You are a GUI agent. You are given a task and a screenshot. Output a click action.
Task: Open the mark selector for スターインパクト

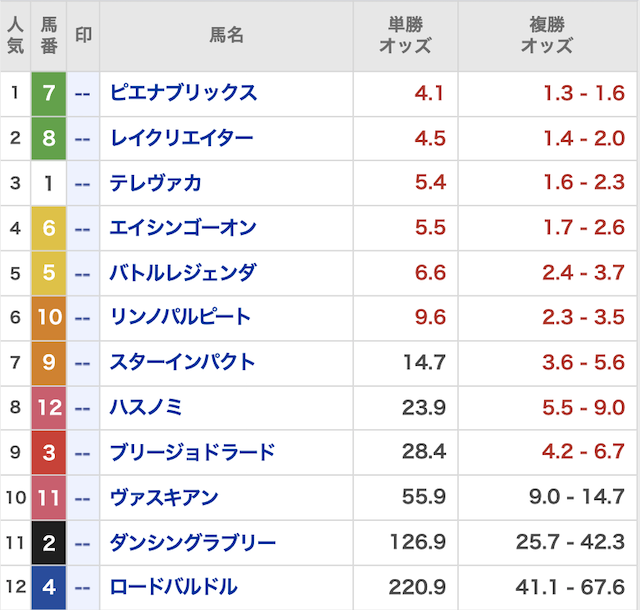tap(83, 363)
